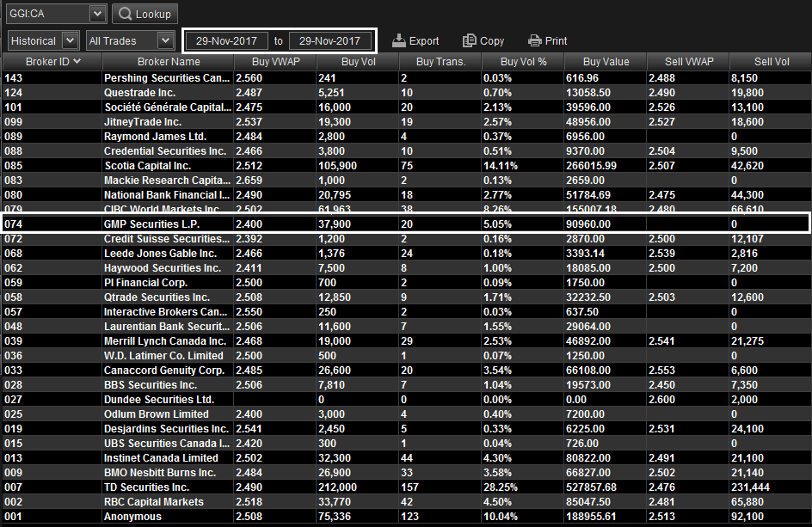The height and width of the screenshot is (527, 812).
Task: Select Canaccord Genuity Corp. row
Action: coord(406,371)
